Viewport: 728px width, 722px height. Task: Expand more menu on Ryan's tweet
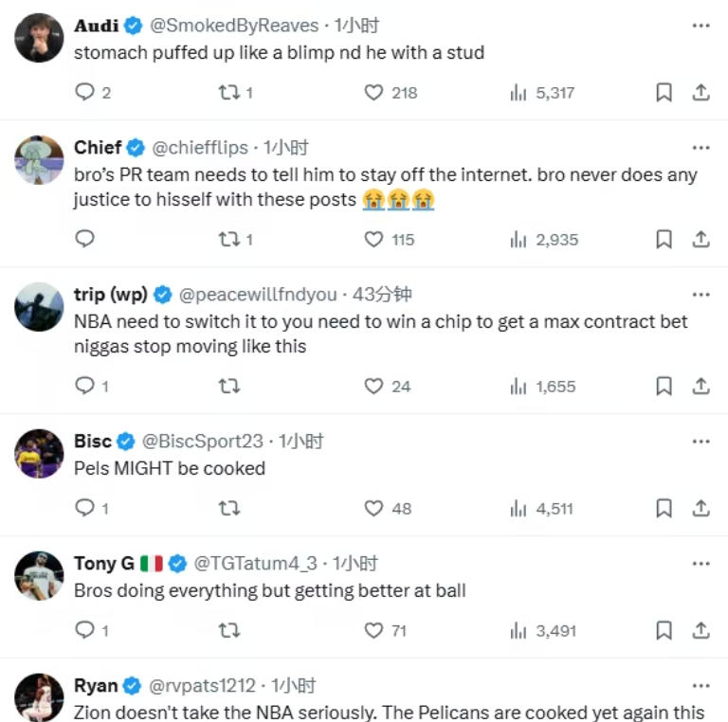coord(701,686)
